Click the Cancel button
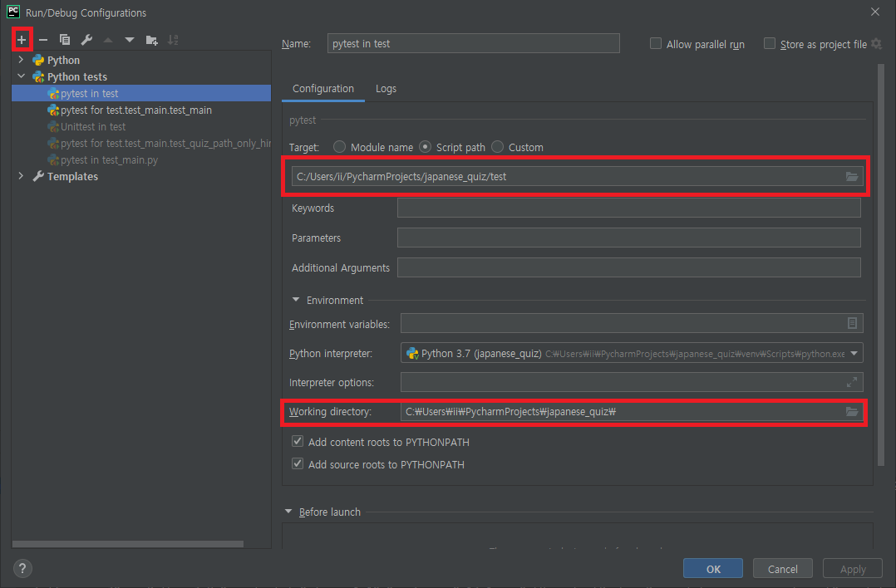 click(x=782, y=569)
